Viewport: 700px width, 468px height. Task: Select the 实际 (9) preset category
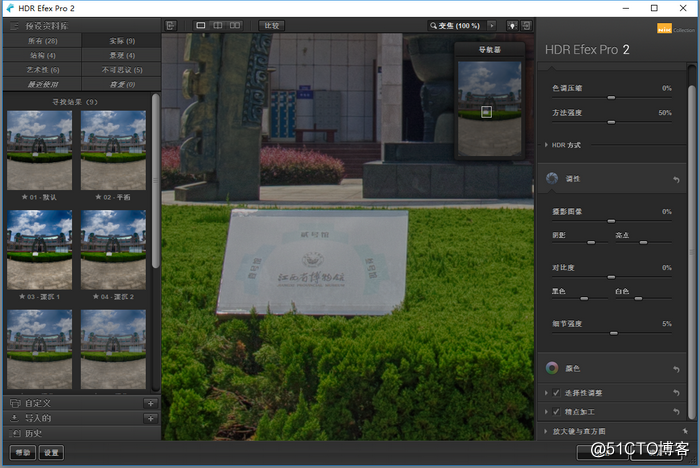122,41
